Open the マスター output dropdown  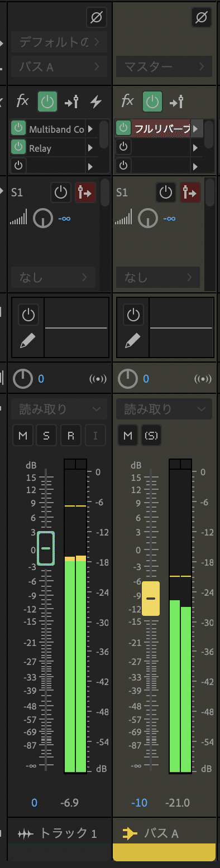tap(164, 67)
